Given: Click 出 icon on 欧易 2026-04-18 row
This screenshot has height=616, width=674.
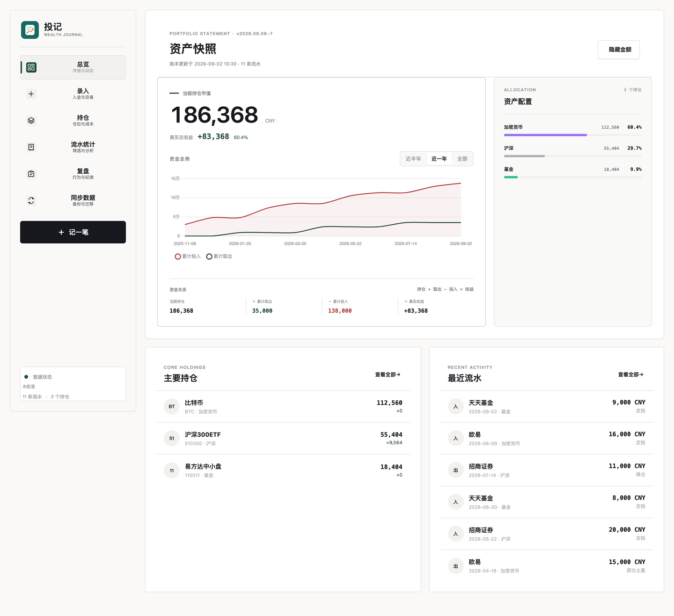Looking at the screenshot, I should tap(455, 566).
